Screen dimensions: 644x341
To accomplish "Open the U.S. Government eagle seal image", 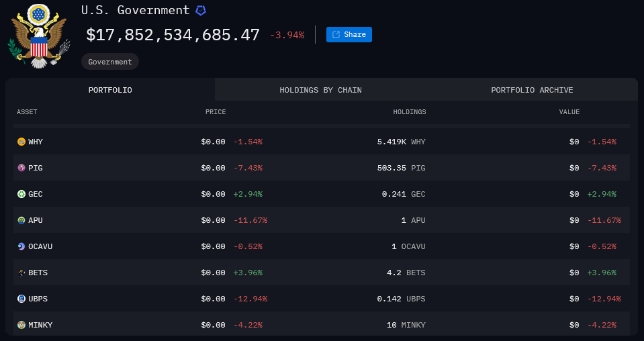I will click(38, 36).
